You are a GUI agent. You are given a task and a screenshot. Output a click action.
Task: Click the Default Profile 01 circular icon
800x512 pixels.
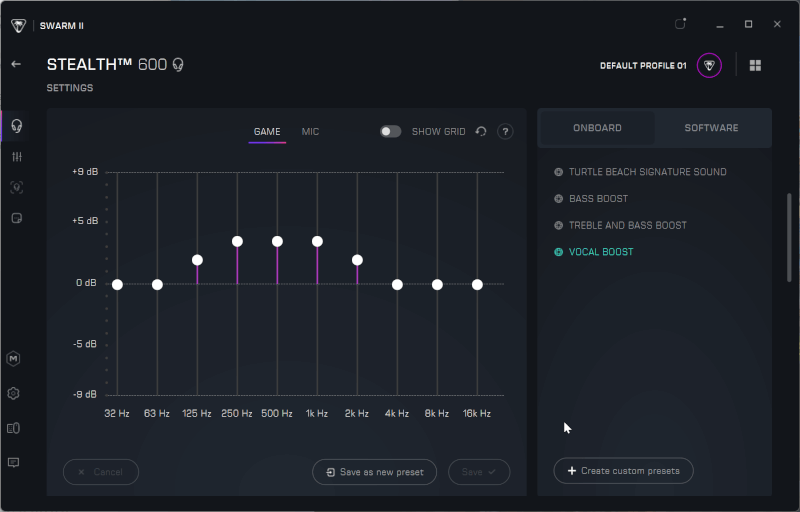709,65
